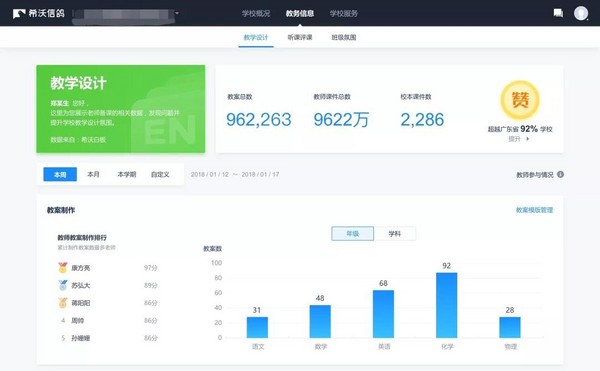Select teacher 康方亮 in ranking
600x371 pixels.
(x=81, y=268)
